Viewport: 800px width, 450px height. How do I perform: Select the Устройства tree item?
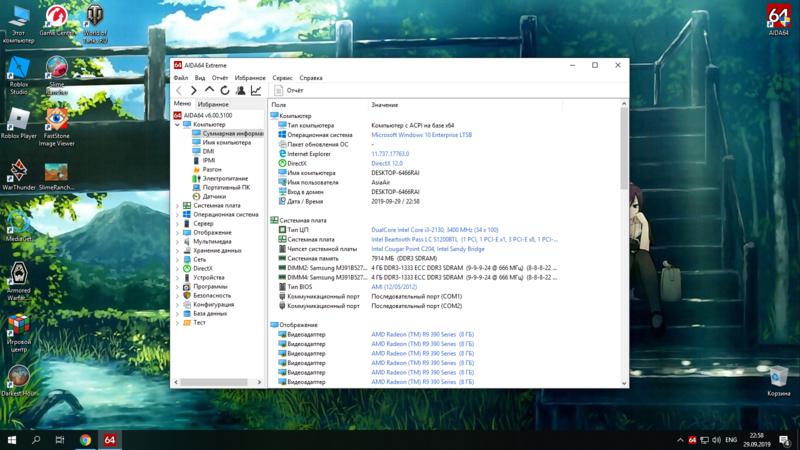point(204,278)
